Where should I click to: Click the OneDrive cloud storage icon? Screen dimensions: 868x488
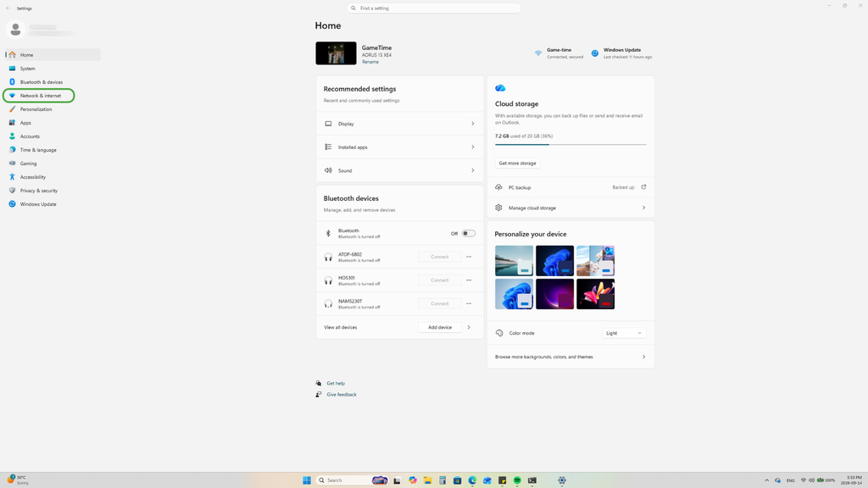pos(500,88)
